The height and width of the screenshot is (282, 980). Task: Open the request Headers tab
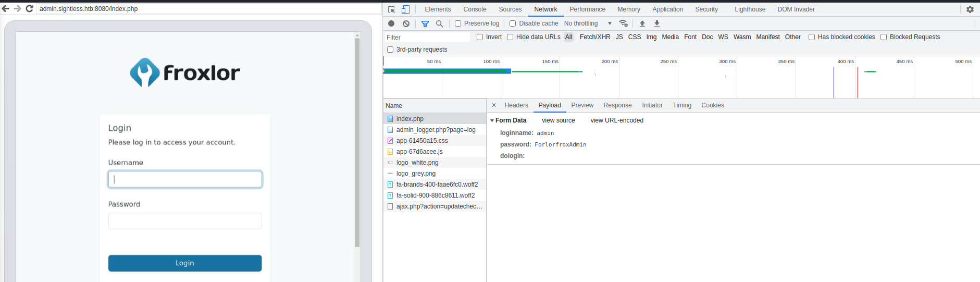pyautogui.click(x=516, y=105)
